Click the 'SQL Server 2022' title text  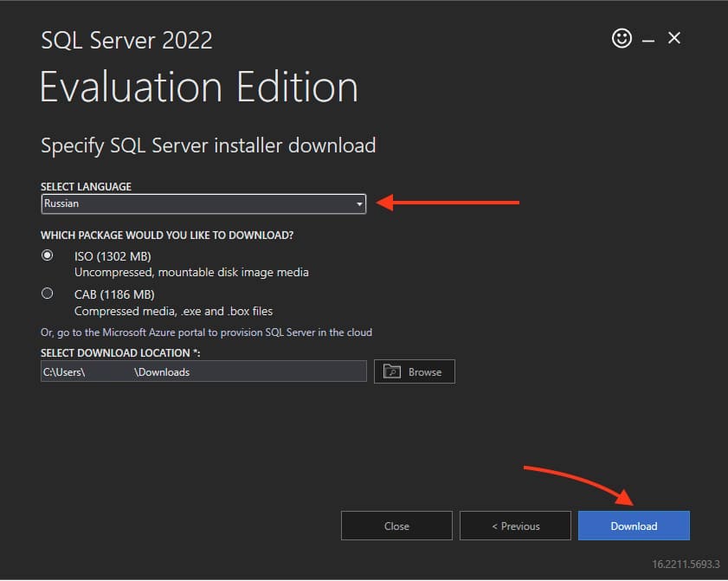coord(126,41)
